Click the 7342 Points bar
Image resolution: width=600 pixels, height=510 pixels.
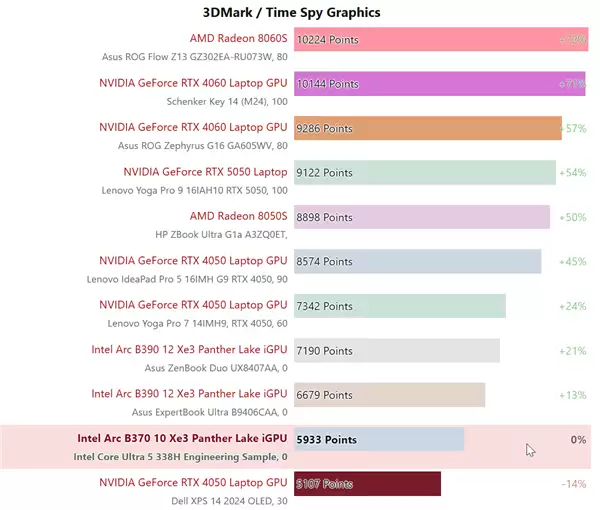[x=400, y=306]
